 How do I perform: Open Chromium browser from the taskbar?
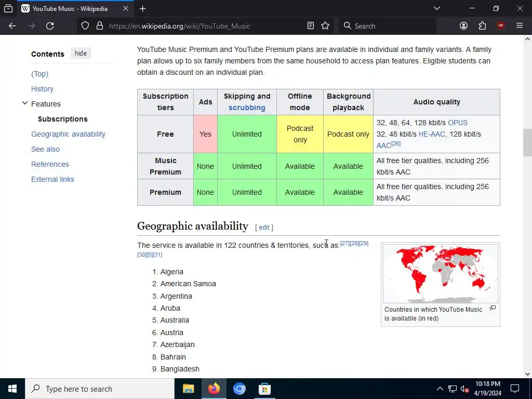point(239,389)
